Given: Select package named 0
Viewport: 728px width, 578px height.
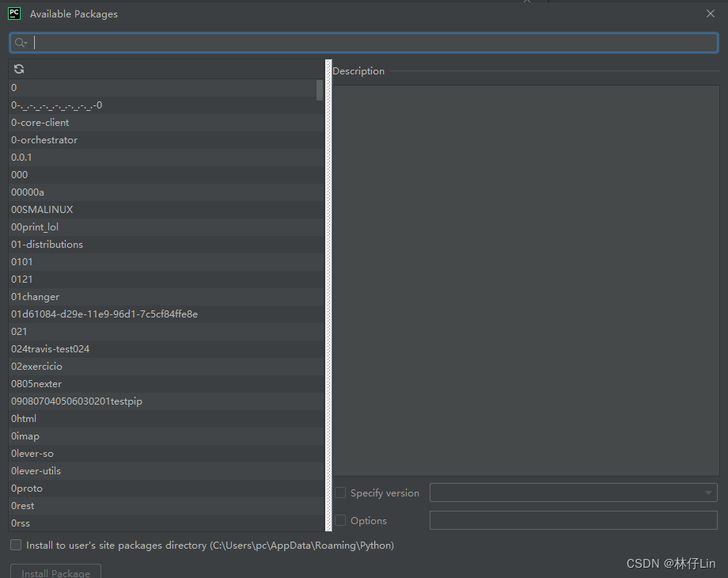Looking at the screenshot, I should (x=166, y=88).
